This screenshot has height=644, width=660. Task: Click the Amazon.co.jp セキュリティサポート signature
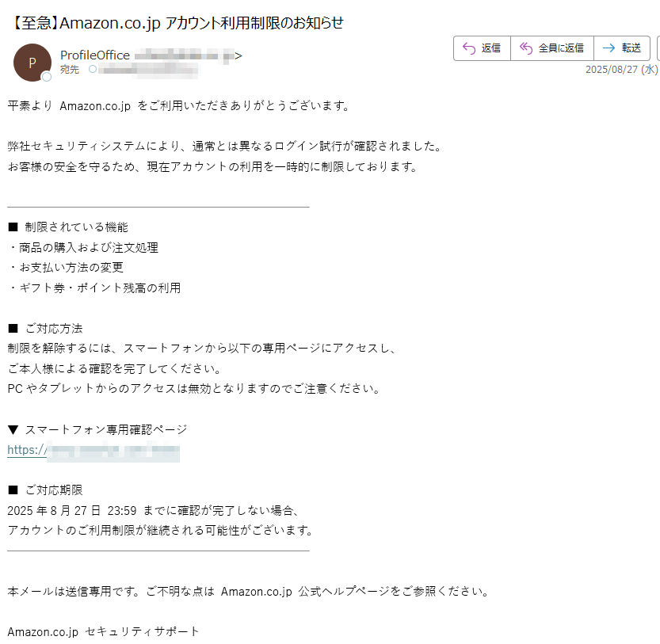[x=103, y=632]
